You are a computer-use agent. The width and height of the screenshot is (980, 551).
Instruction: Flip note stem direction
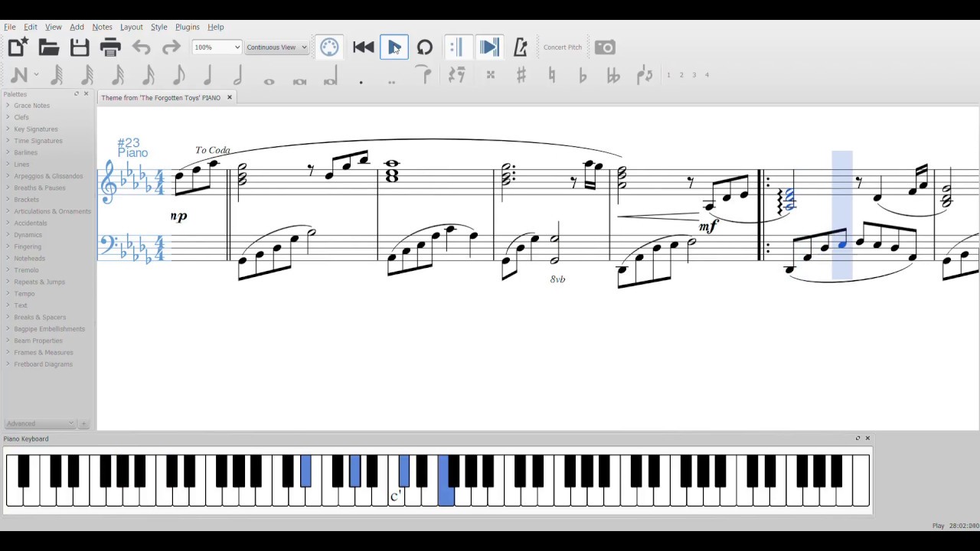645,75
